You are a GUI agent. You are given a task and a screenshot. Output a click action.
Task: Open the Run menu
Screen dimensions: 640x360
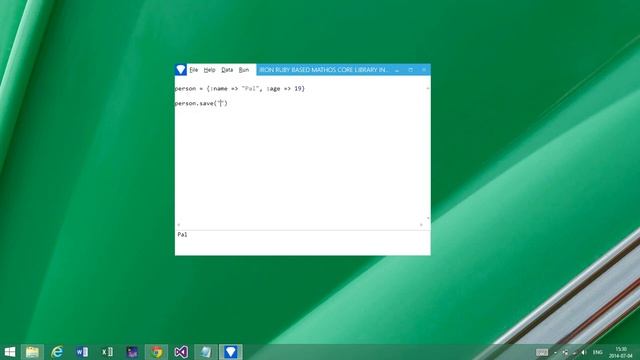pos(244,70)
